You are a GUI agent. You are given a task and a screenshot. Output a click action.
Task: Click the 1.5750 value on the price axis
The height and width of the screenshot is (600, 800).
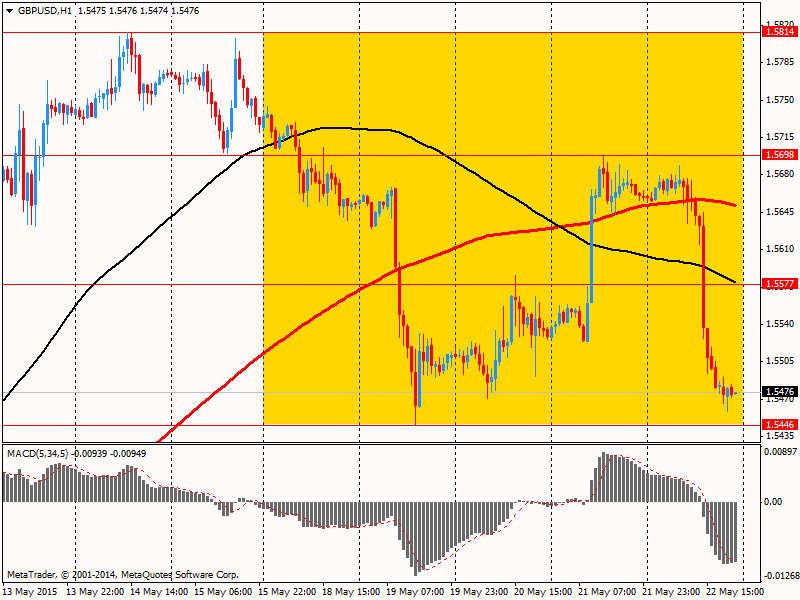pos(780,100)
